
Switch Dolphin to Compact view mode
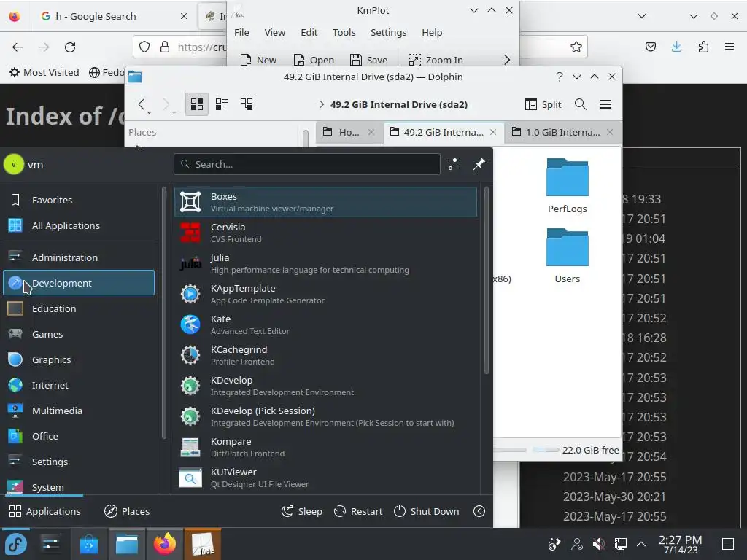pos(222,104)
